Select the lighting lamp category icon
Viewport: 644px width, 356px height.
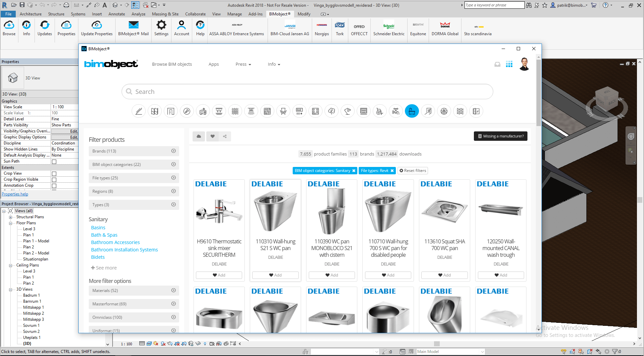coord(348,111)
